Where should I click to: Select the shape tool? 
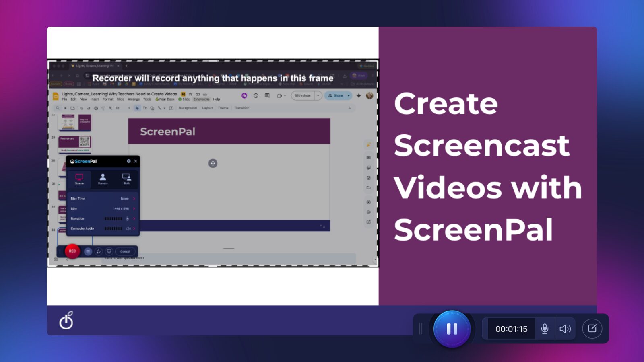click(152, 108)
